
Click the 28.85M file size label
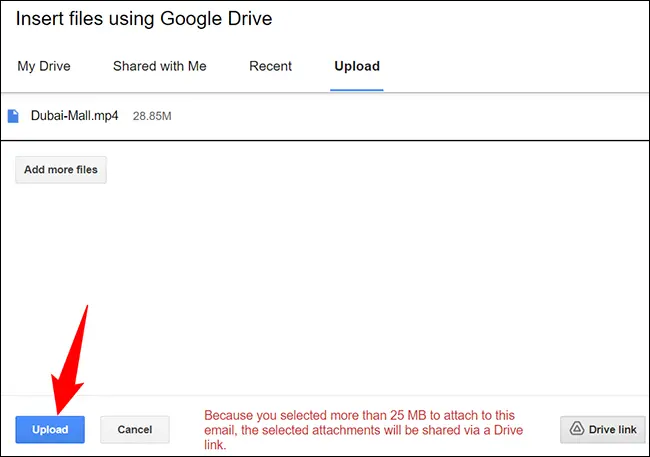pos(152,116)
